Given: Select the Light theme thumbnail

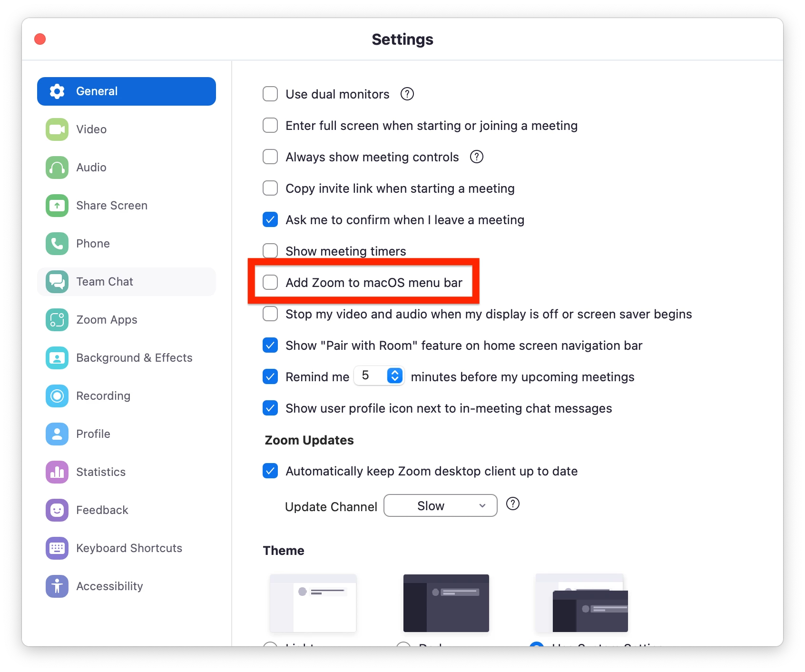Looking at the screenshot, I should 313,603.
